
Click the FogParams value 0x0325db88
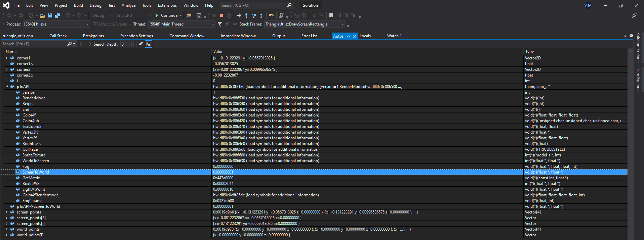[224, 201]
